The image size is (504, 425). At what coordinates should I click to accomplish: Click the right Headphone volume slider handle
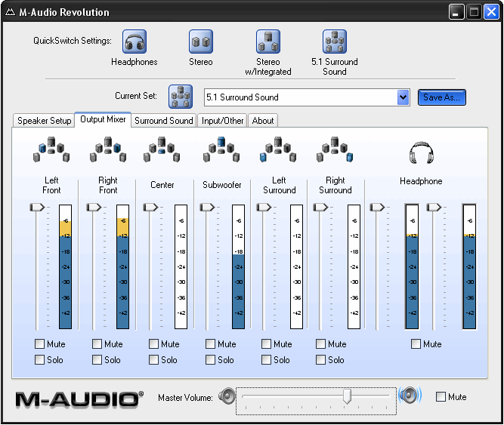434,208
